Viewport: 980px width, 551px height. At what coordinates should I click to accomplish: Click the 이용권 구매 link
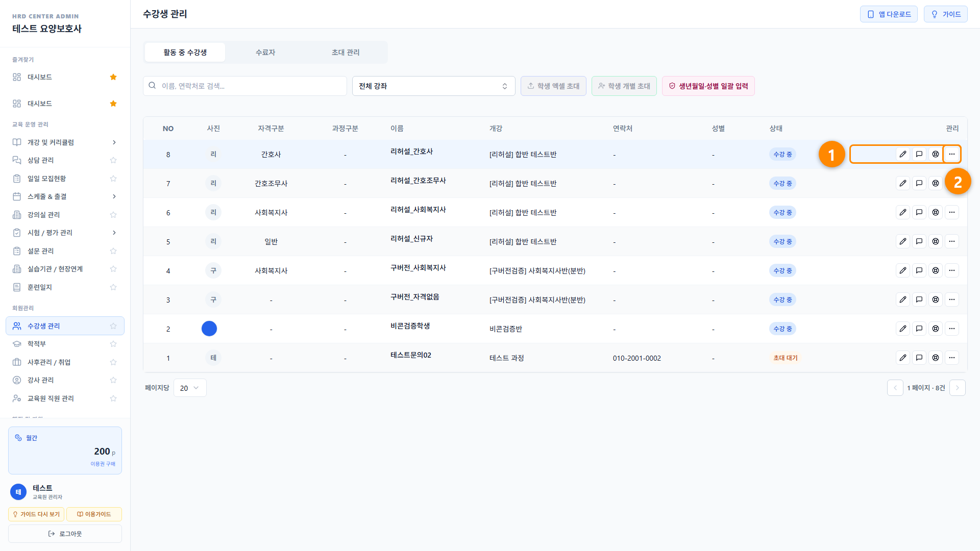(x=103, y=464)
